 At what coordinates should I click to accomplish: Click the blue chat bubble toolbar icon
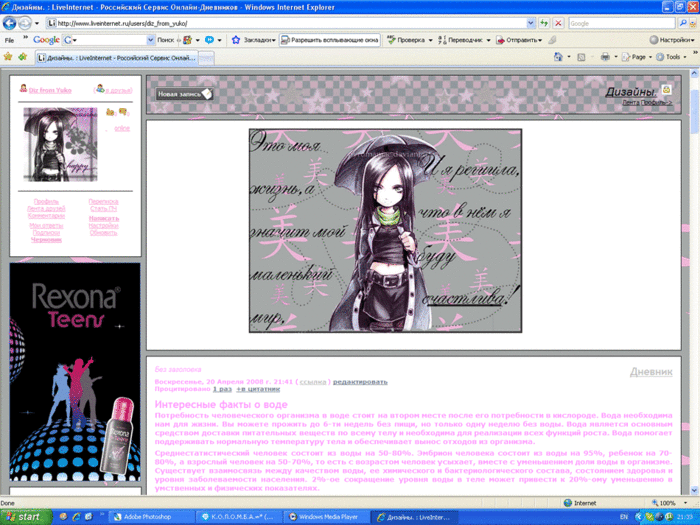pyautogui.click(x=209, y=40)
